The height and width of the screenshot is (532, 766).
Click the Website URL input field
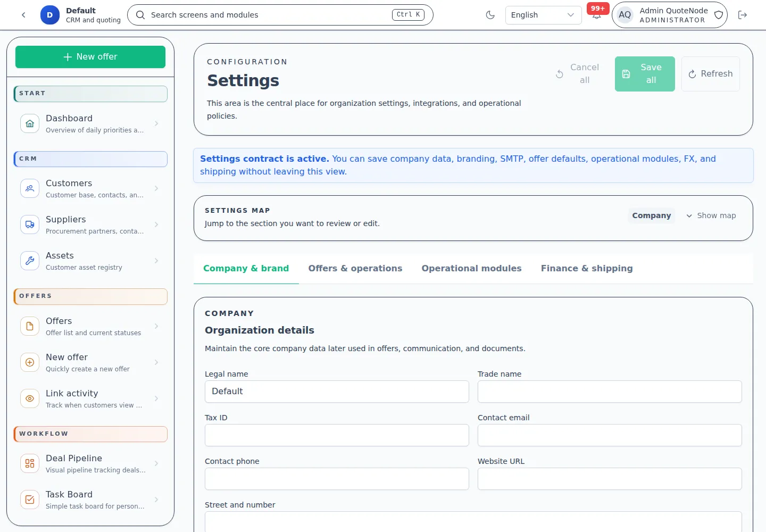[x=610, y=479]
